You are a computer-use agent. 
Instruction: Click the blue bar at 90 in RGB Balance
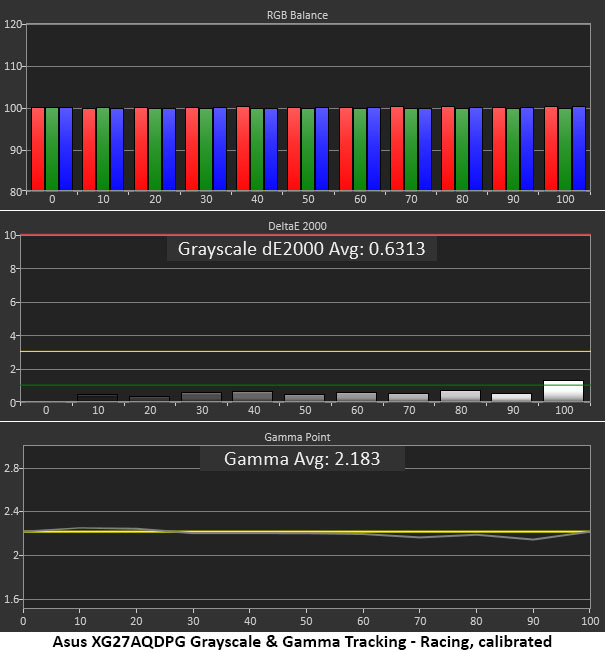coord(527,149)
